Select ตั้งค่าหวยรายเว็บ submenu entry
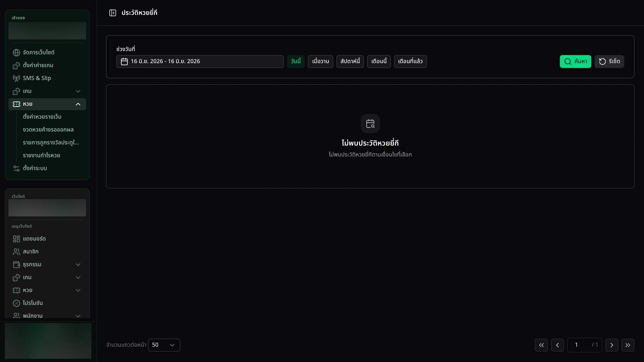The width and height of the screenshot is (644, 362). tap(52, 117)
